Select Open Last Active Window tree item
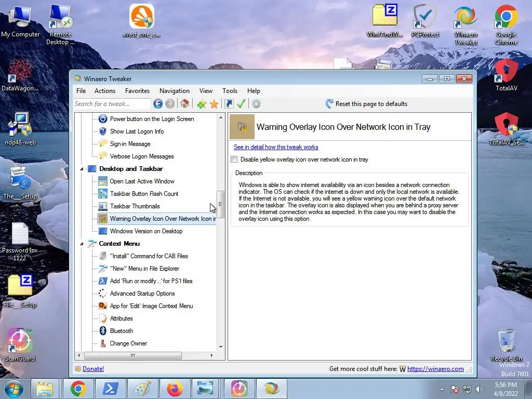Screen dimensions: 532x399 pos(142,181)
